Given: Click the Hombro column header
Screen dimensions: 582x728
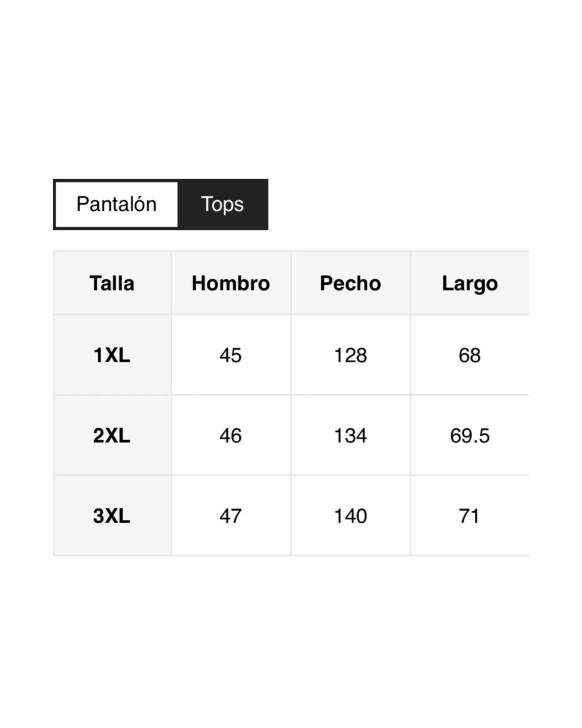Looking at the screenshot, I should coord(231,283).
